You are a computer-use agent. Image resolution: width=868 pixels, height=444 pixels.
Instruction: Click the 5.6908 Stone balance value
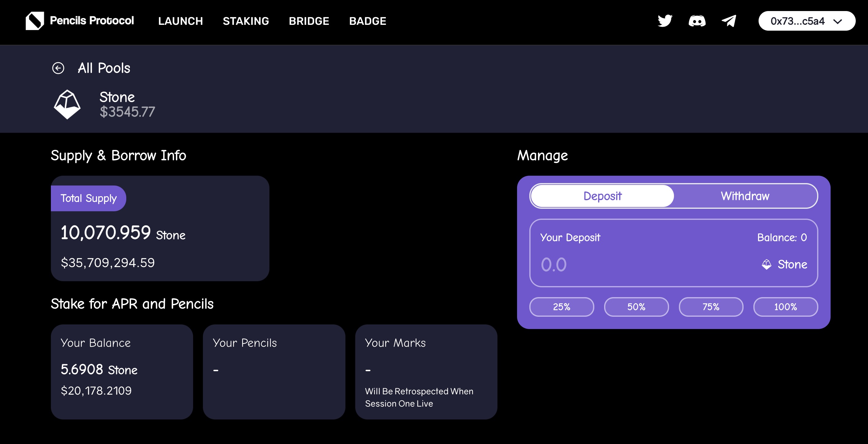click(x=99, y=369)
